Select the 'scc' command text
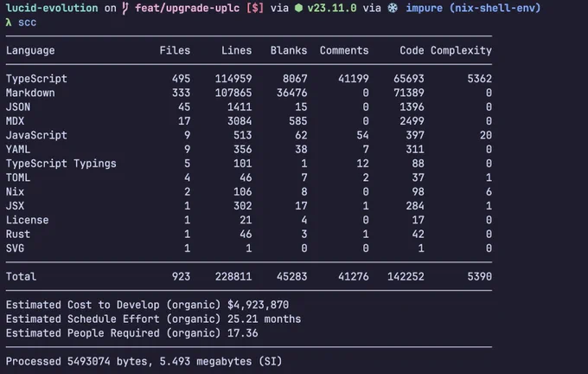This screenshot has width=588, height=374. [x=28, y=23]
